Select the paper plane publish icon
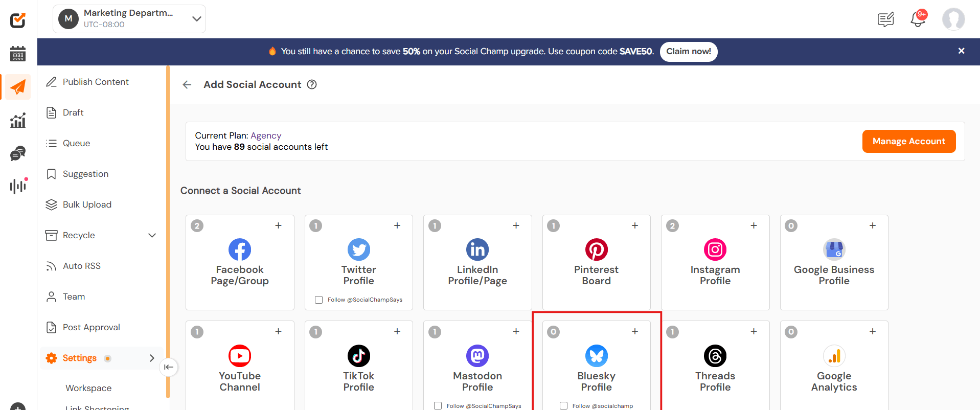The image size is (980, 410). (18, 87)
